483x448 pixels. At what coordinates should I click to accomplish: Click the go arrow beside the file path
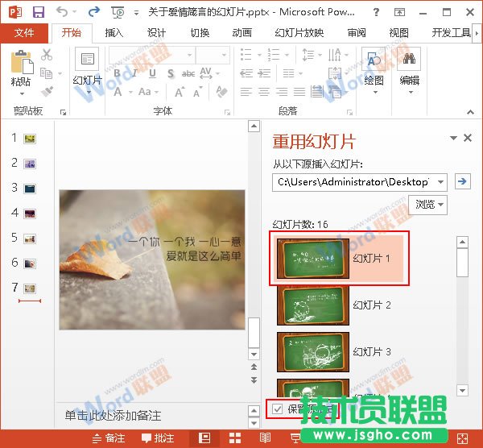click(462, 181)
